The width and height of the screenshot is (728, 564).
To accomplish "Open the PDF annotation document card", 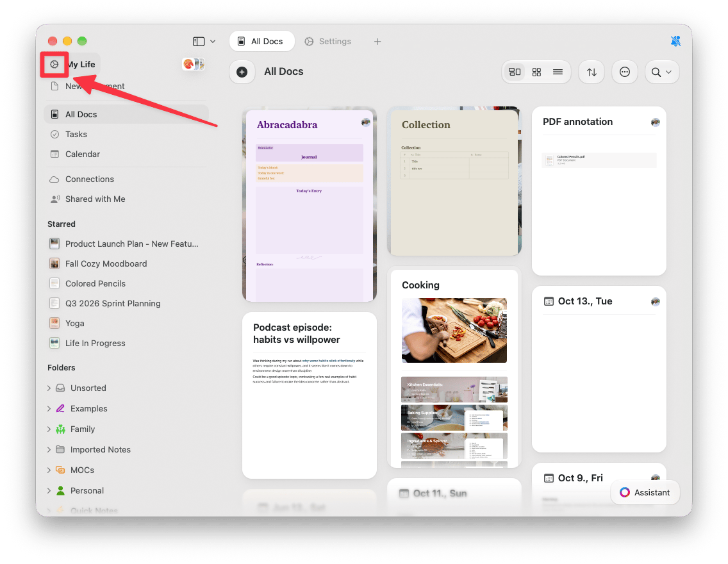I will pyautogui.click(x=599, y=191).
